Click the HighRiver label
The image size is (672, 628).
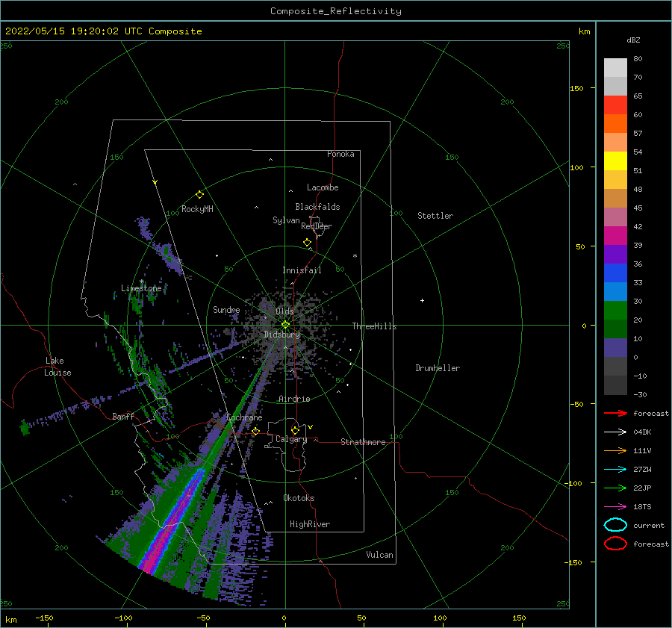[310, 524]
